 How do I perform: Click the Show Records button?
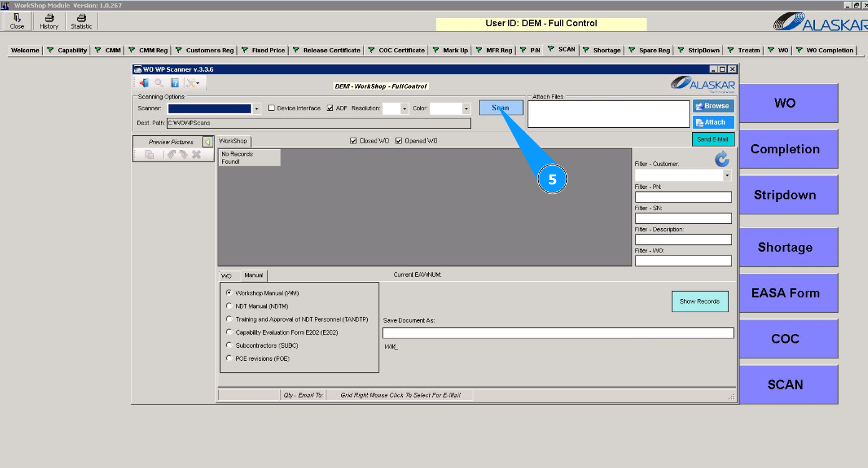[x=700, y=302]
